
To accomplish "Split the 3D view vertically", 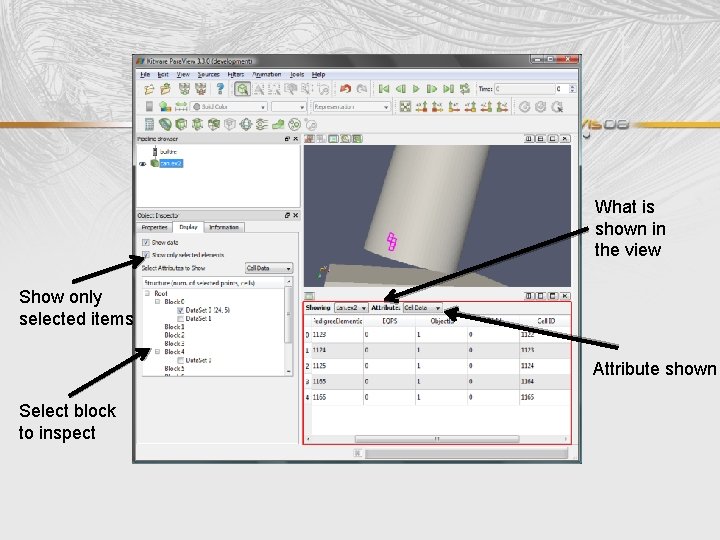I will [541, 139].
